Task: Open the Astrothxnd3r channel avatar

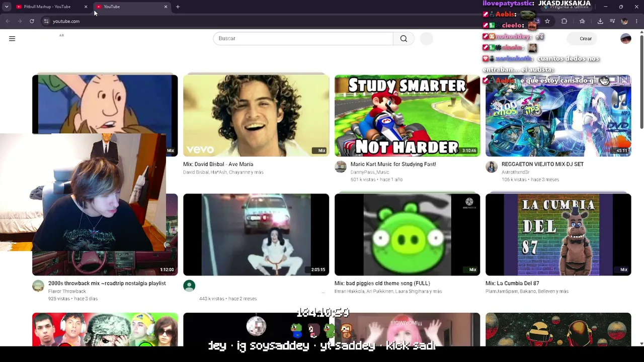Action: coord(492,167)
